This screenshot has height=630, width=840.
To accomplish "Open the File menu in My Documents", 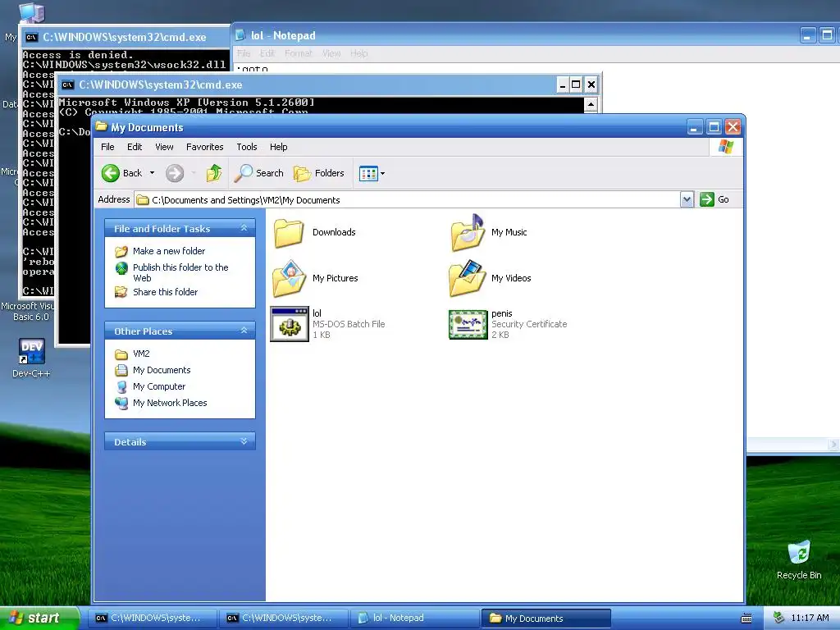I will (107, 147).
